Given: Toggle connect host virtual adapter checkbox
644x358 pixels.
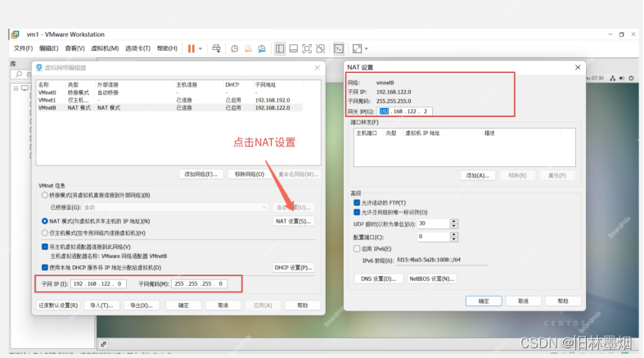Looking at the screenshot, I should click(45, 247).
